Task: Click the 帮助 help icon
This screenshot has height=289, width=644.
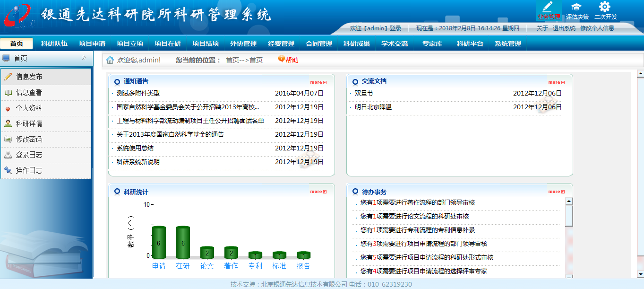Action: tap(281, 59)
